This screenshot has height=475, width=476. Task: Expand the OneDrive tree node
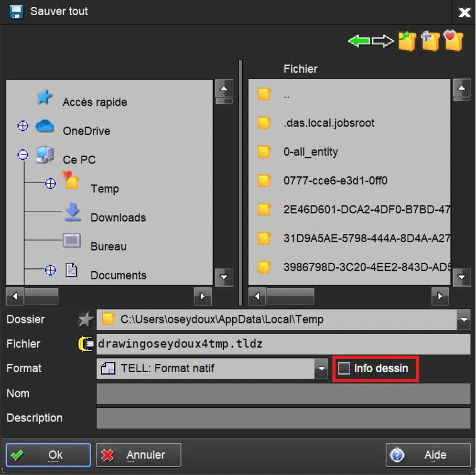pos(23,126)
